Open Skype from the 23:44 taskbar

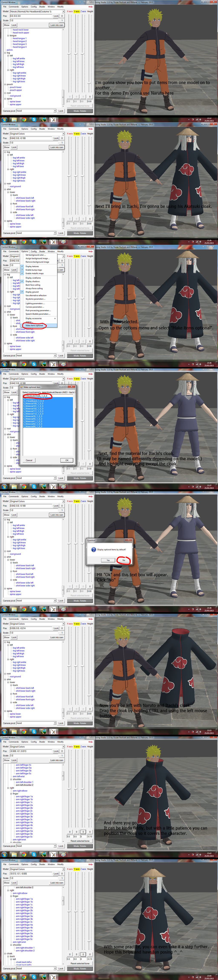coord(34,977)
